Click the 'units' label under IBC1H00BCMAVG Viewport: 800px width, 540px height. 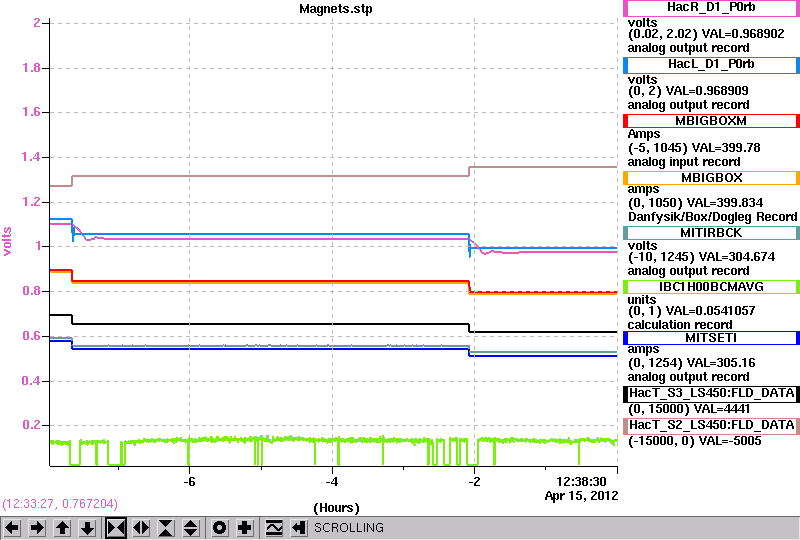(642, 300)
